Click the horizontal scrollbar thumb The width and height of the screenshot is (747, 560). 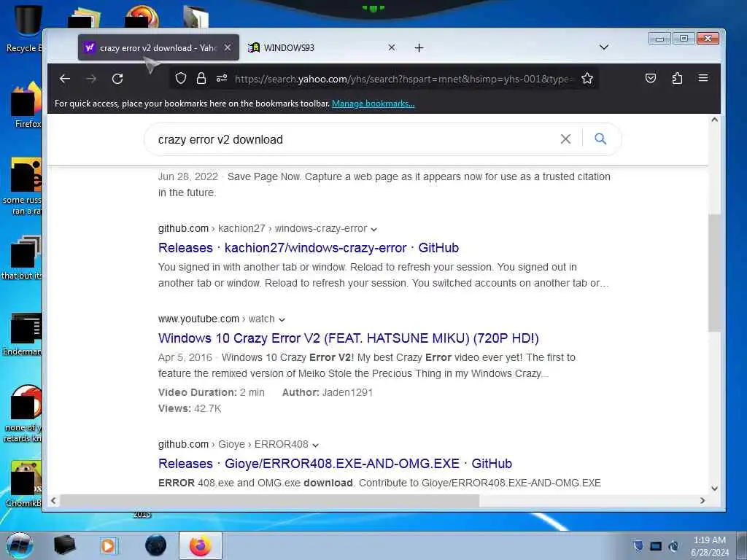[269, 500]
